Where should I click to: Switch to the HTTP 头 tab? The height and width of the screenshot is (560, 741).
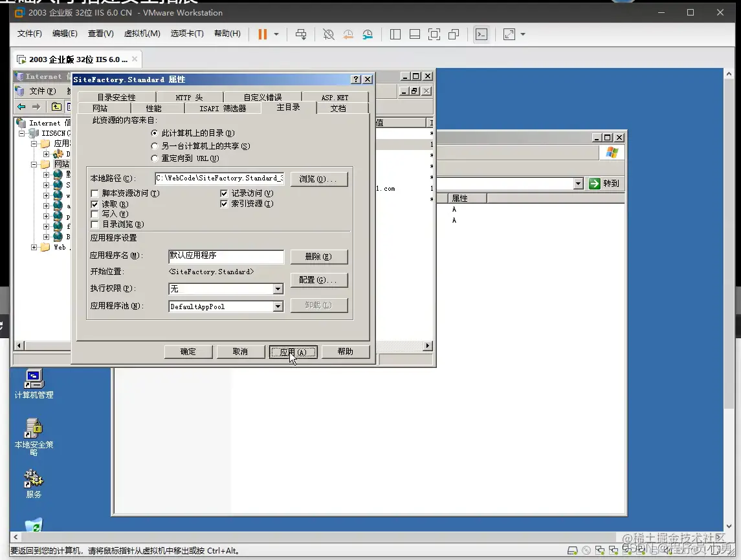pyautogui.click(x=189, y=97)
